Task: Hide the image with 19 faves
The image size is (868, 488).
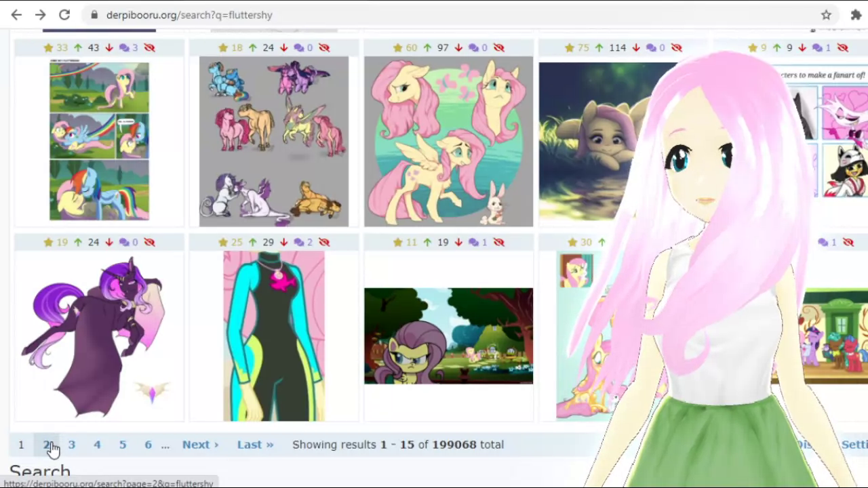Action: pos(149,242)
